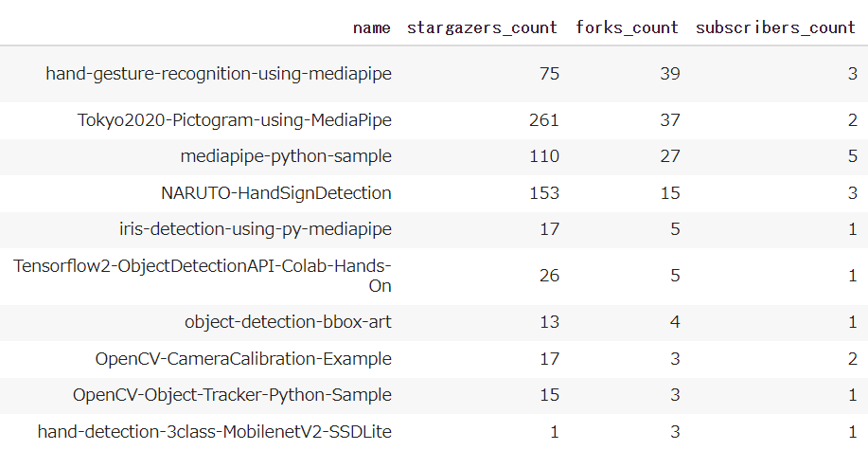Screen dimensions: 868x450
Task: Select iris-detection-using-py-mediapipe row name
Action: point(256,229)
